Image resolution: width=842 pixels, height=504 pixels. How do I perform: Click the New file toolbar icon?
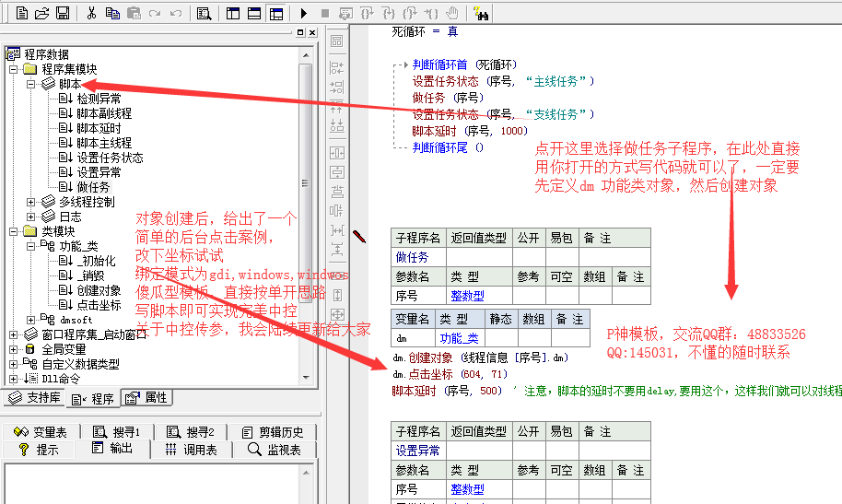tap(21, 13)
